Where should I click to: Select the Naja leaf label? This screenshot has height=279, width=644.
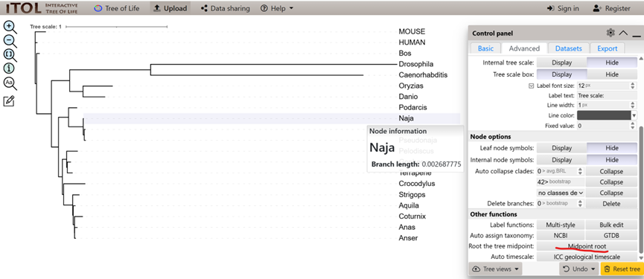407,118
